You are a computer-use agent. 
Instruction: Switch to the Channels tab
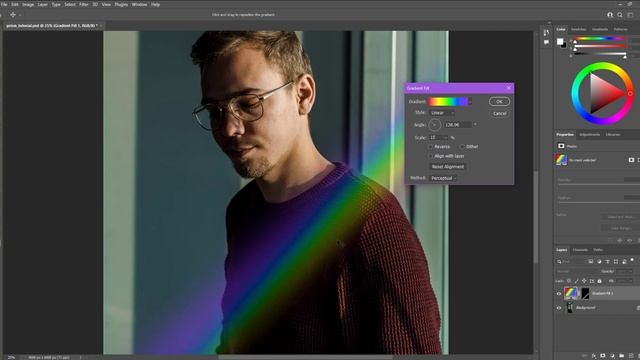[580, 250]
